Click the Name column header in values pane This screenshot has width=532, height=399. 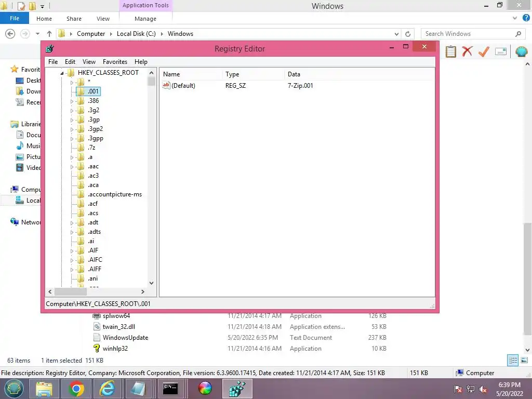191,74
